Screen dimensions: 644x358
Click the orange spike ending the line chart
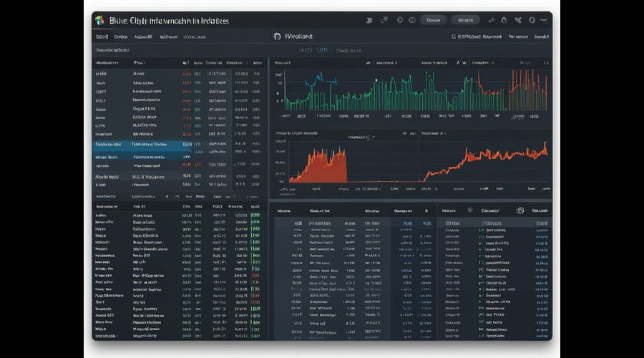click(545, 147)
